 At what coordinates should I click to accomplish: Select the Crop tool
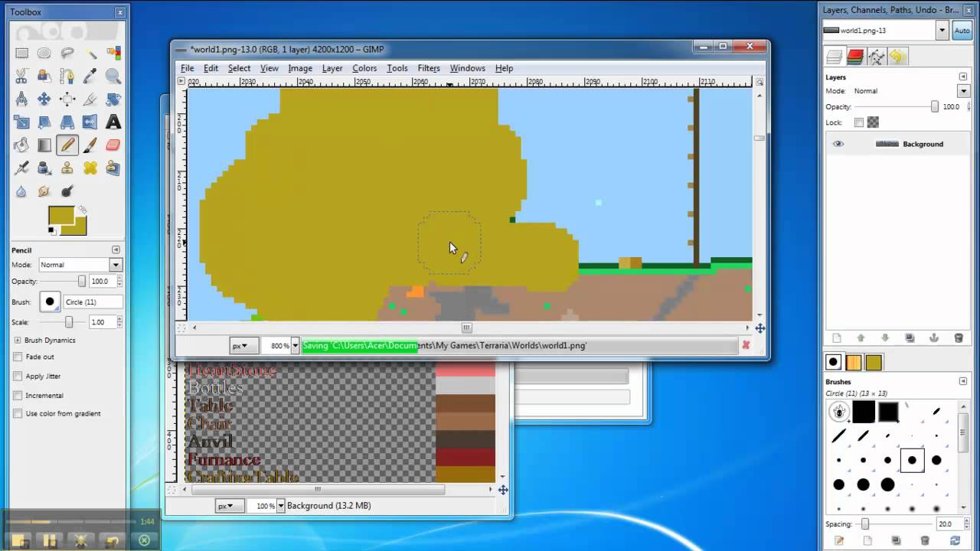[x=90, y=99]
